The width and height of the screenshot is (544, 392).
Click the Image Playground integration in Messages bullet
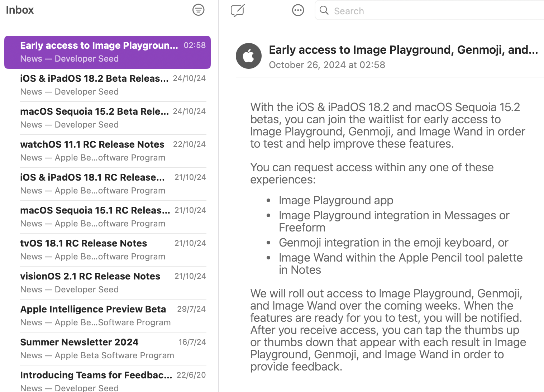(394, 221)
